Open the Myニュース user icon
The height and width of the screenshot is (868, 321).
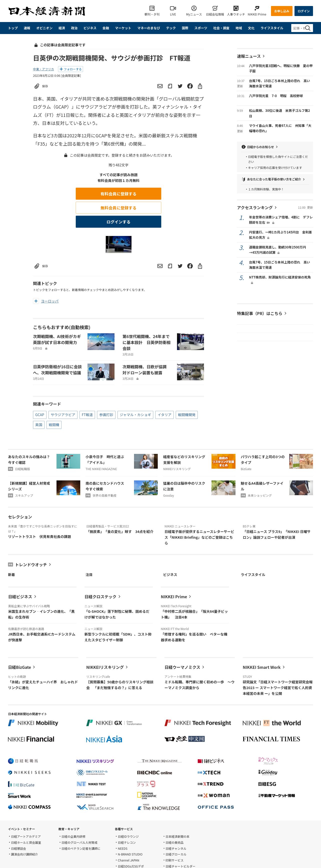tap(194, 8)
